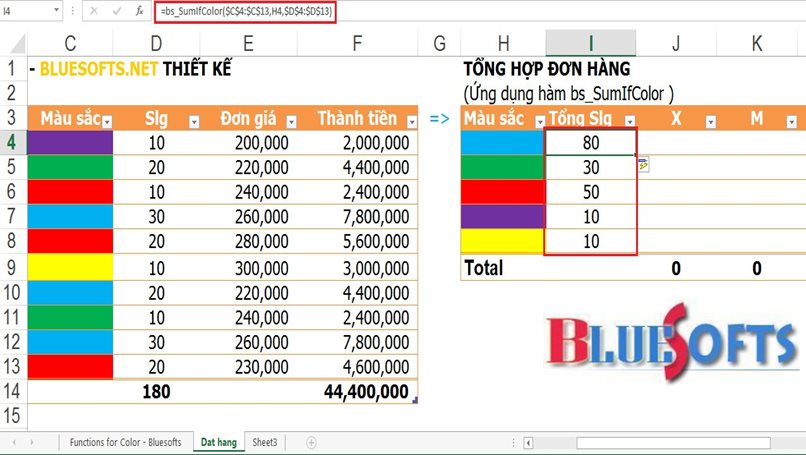Click the horizontal scrollbar thumb
This screenshot has width=806, height=455.
[673, 443]
